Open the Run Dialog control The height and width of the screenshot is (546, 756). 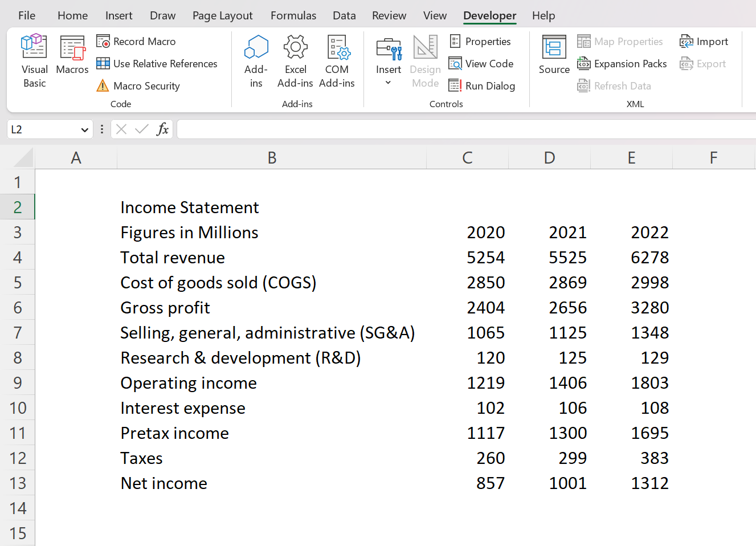click(x=481, y=85)
